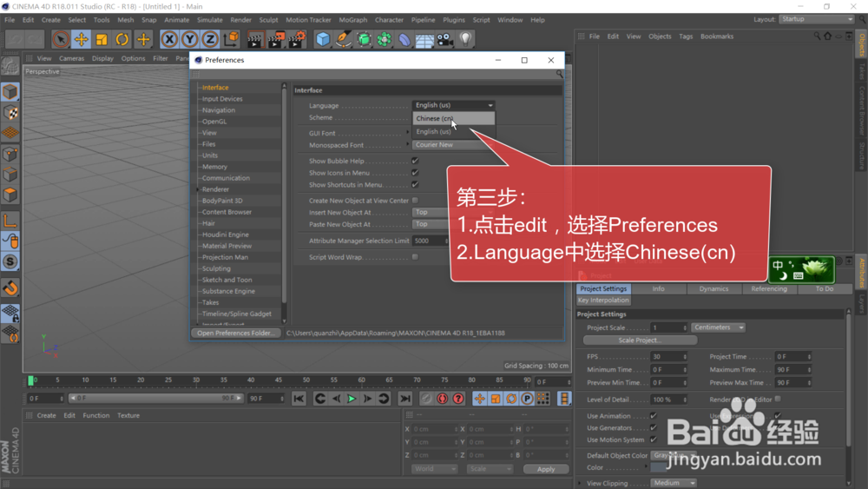Click Go to End playback button

pyautogui.click(x=405, y=399)
